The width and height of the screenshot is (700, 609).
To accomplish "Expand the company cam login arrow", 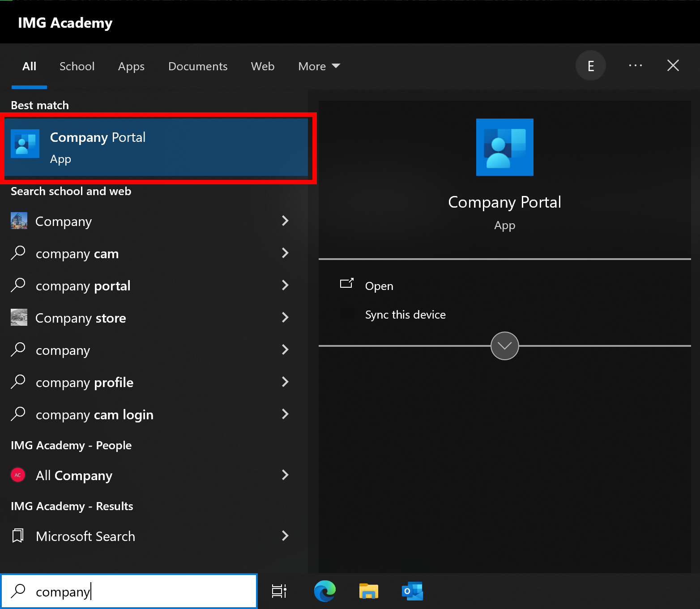I will coord(285,414).
